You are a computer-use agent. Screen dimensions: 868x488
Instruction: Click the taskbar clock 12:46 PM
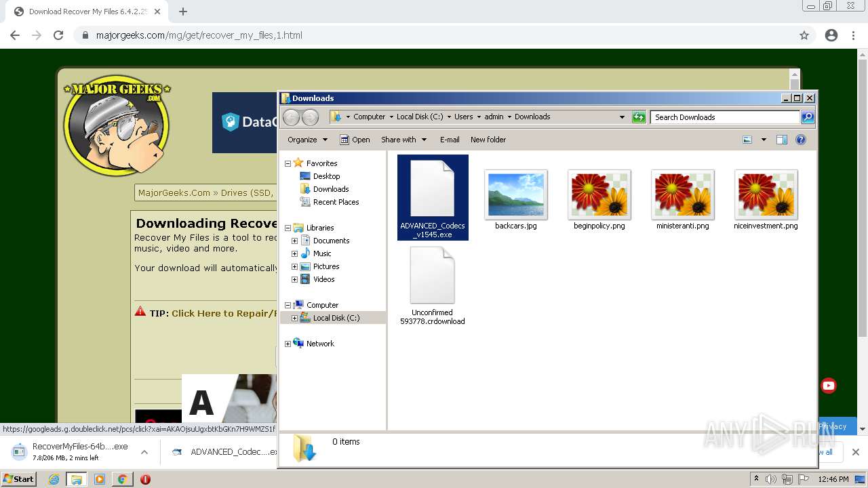click(833, 479)
